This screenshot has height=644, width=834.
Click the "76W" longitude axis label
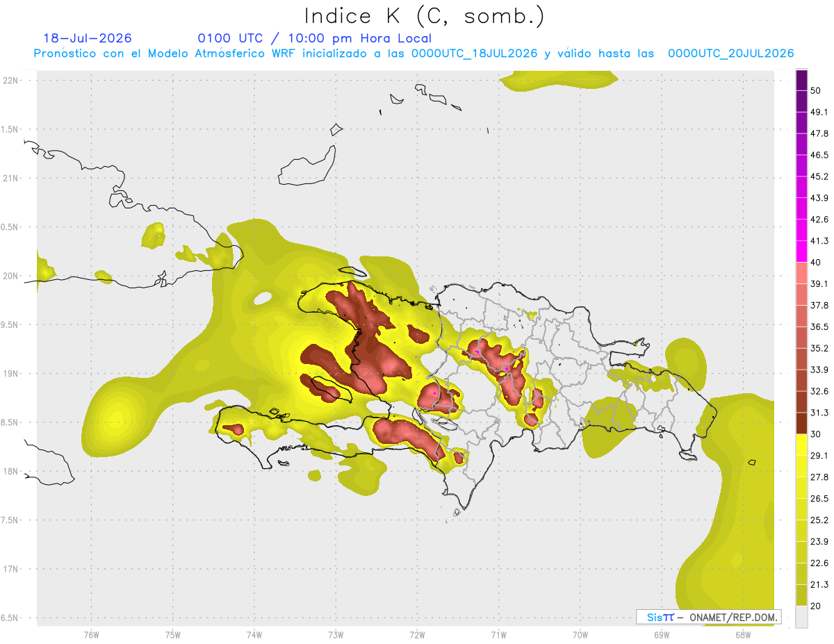coord(91,634)
